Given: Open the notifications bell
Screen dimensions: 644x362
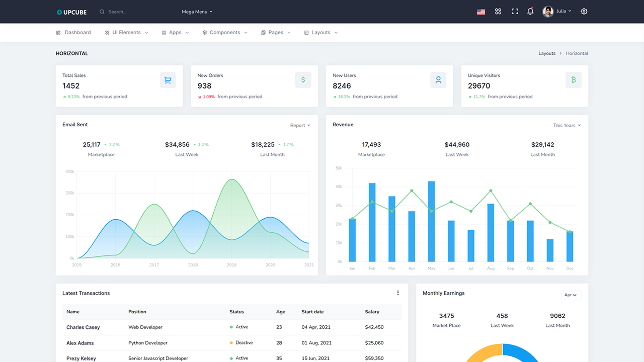Looking at the screenshot, I should coord(530,11).
